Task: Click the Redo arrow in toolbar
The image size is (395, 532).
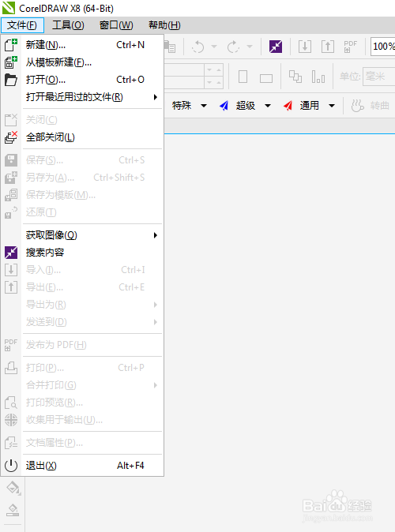Action: click(234, 47)
